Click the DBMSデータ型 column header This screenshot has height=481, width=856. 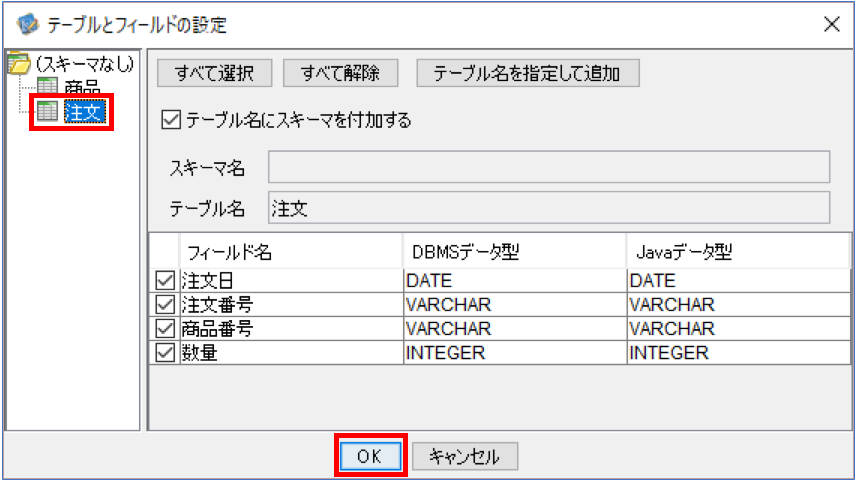[x=514, y=252]
